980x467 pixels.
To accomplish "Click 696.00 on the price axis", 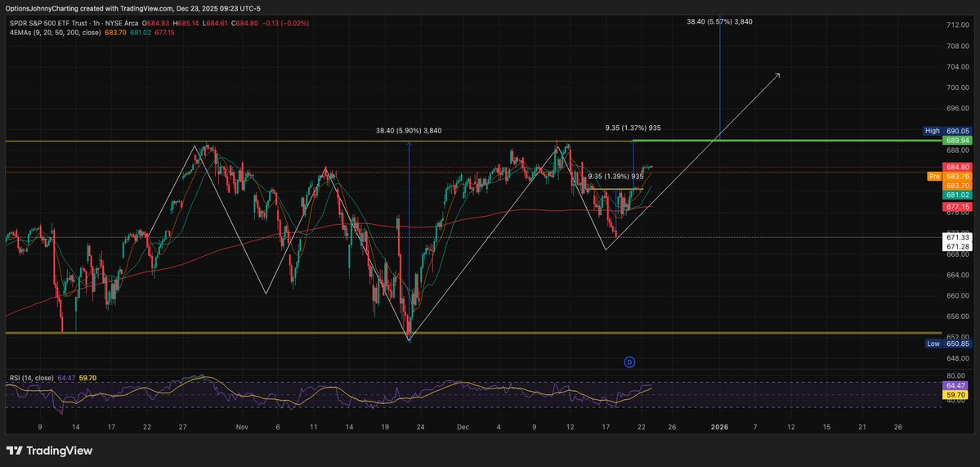I will click(x=957, y=108).
